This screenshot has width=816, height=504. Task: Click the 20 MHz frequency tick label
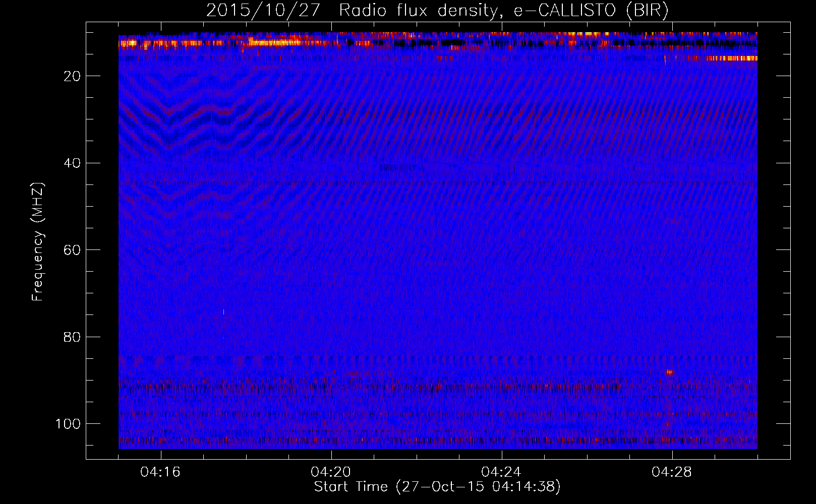[73, 76]
